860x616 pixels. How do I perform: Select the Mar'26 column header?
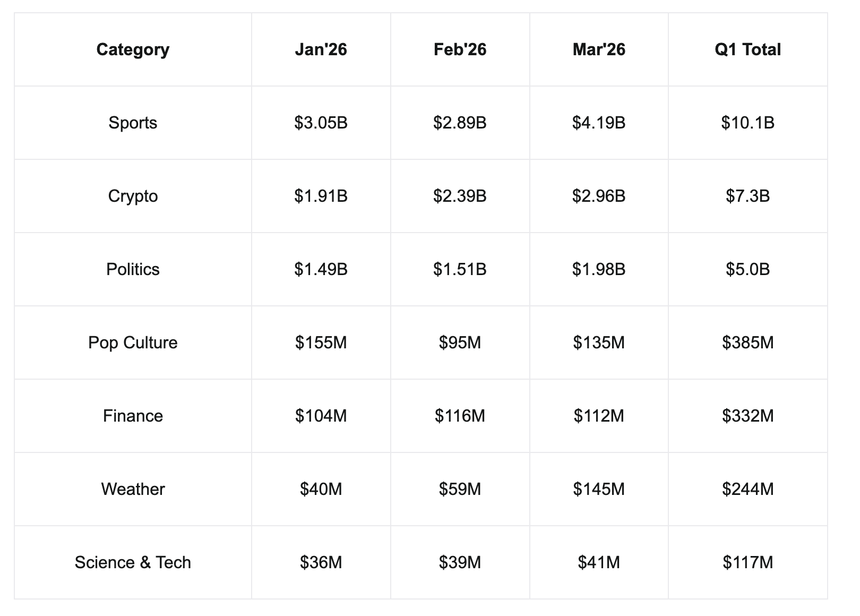click(599, 49)
